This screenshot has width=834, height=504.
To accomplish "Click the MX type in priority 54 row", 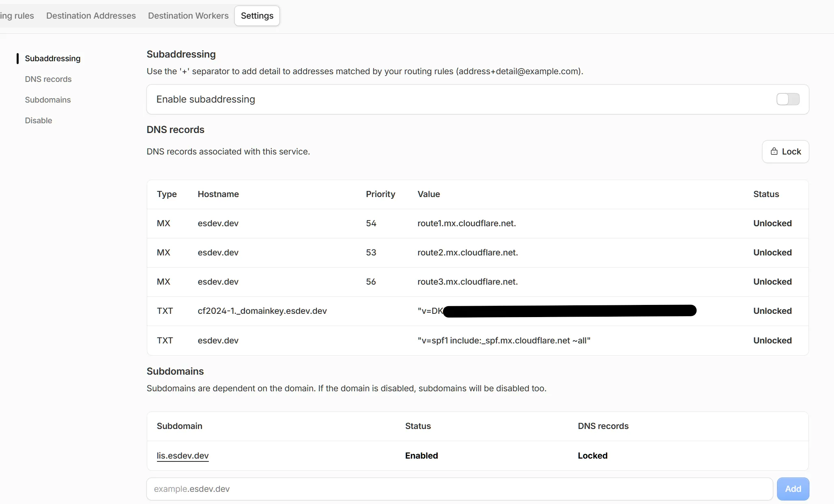I will pyautogui.click(x=163, y=223).
